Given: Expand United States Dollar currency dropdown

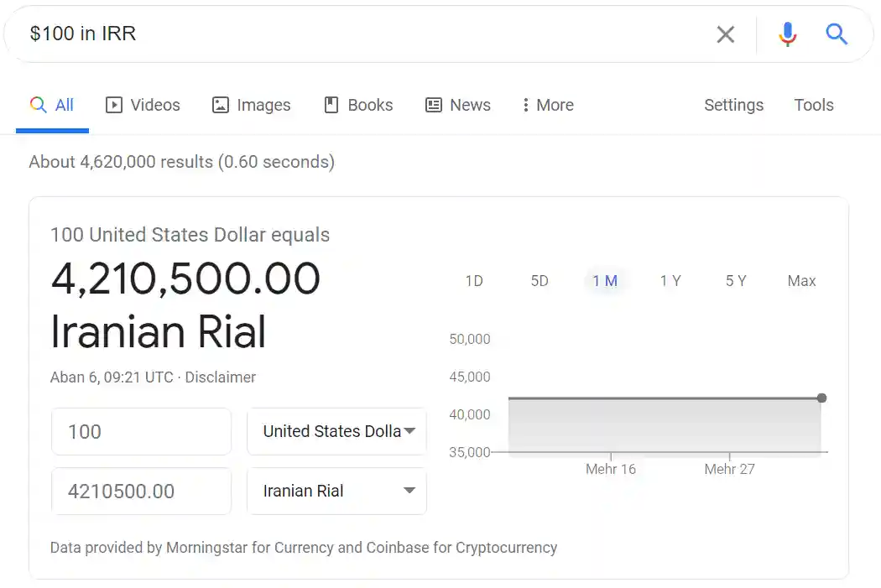Looking at the screenshot, I should point(336,431).
